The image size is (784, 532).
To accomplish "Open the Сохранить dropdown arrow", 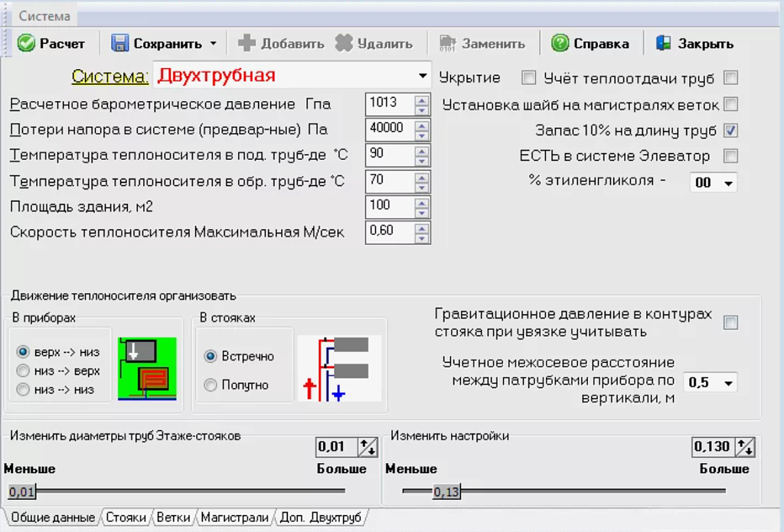I will click(x=213, y=44).
